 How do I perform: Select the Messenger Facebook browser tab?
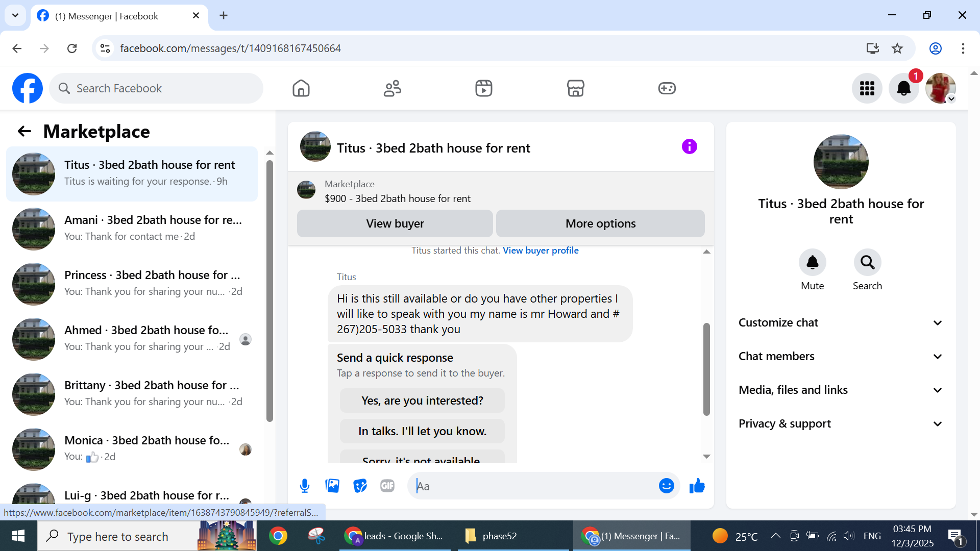pyautogui.click(x=119, y=16)
